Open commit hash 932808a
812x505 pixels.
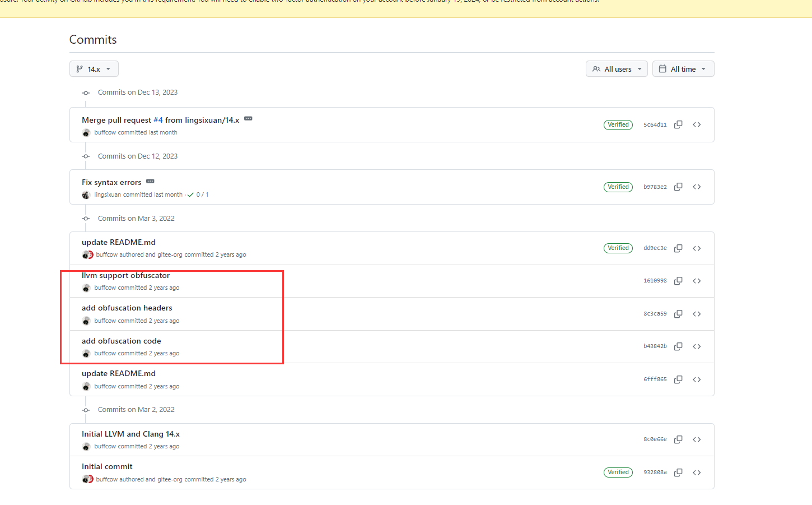coord(655,472)
